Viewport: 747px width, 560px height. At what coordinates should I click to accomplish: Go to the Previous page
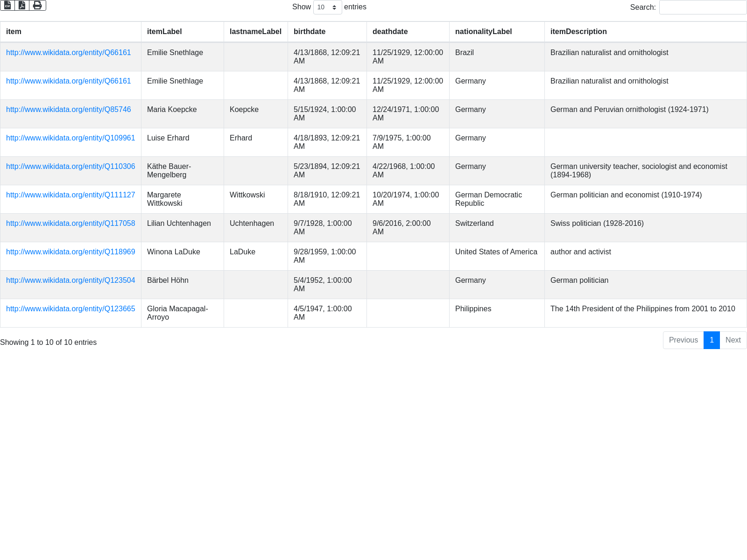pos(683,340)
